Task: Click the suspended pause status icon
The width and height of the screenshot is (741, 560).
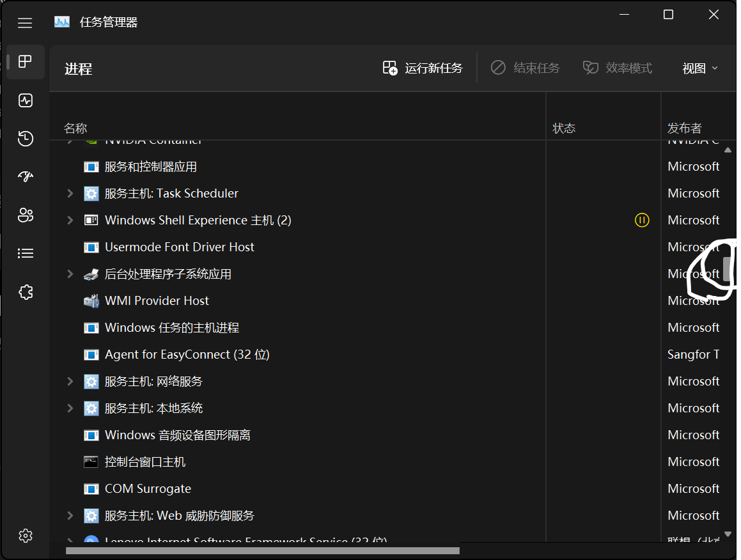Action: pos(642,220)
